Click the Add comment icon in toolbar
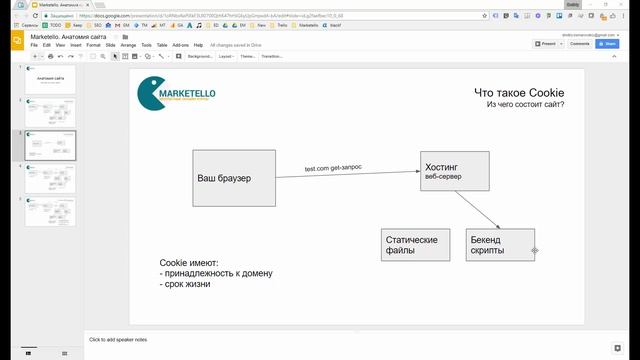This screenshot has width=640, height=360. [178, 56]
